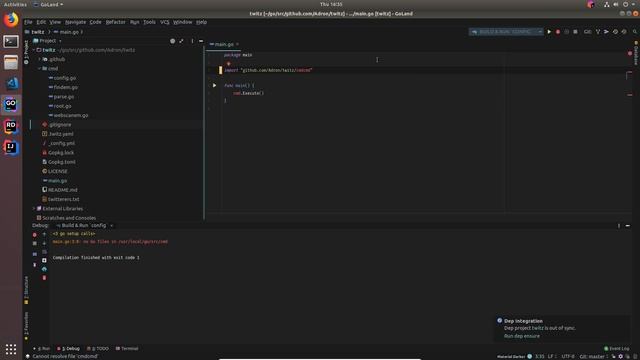The width and height of the screenshot is (640, 360).
Task: Open Project panel options menu
Action: point(192,41)
